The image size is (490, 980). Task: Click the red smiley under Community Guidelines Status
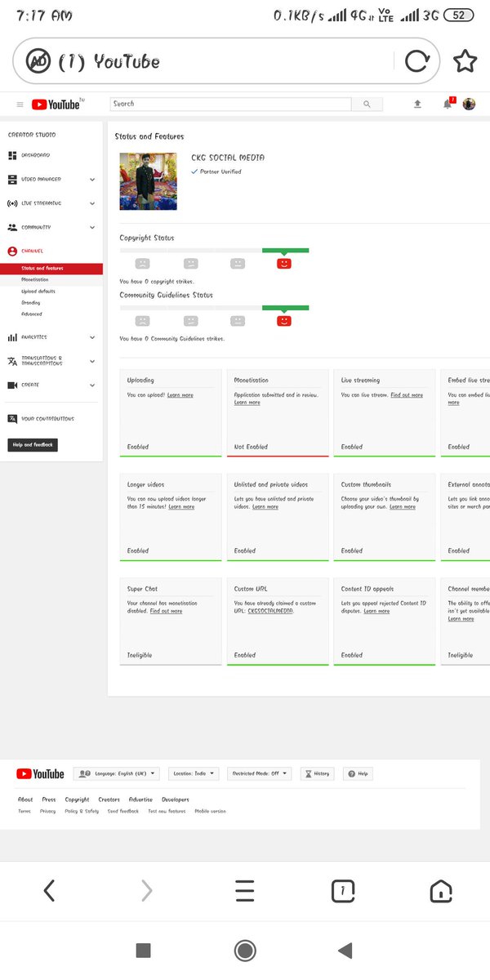(x=284, y=320)
